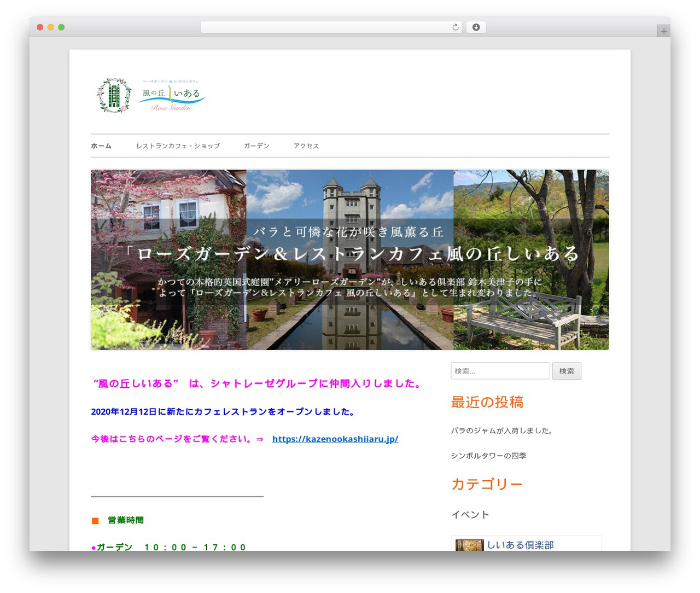The image size is (700, 593).
Task: Select the アクセス menu item
Action: point(306,146)
